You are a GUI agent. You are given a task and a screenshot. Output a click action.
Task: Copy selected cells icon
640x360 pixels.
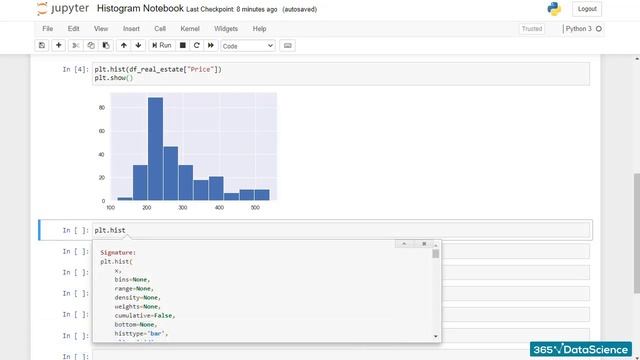click(x=91, y=45)
